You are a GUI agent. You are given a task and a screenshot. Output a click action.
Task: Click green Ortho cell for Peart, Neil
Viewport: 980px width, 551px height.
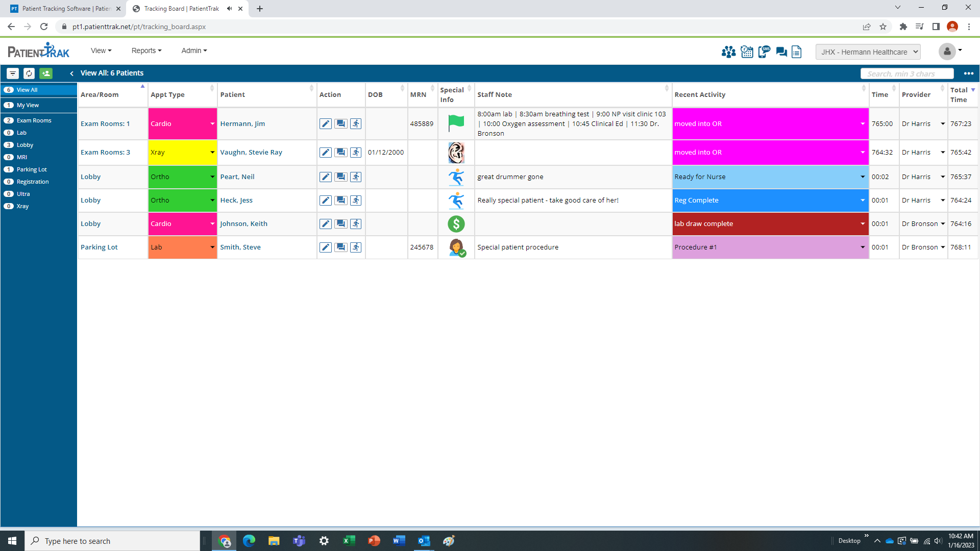click(182, 177)
